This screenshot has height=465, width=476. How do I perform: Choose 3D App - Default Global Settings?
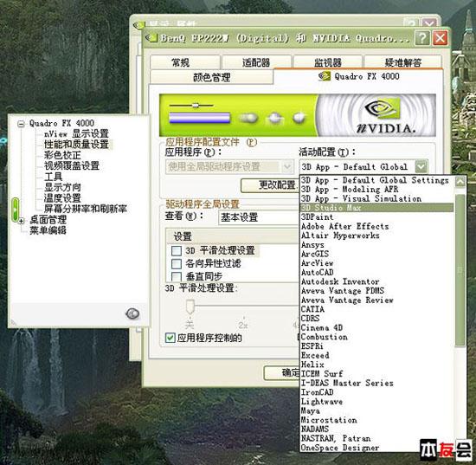point(377,180)
